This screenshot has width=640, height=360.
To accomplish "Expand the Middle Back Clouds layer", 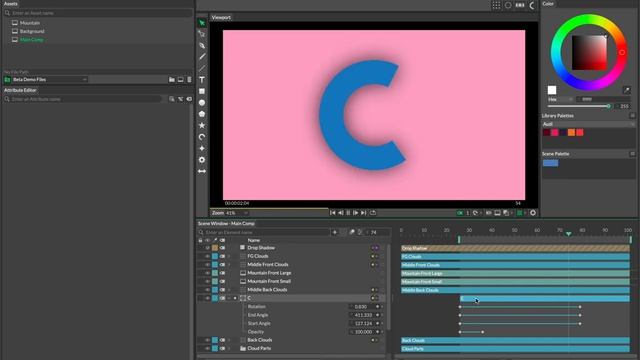I will [x=229, y=290].
